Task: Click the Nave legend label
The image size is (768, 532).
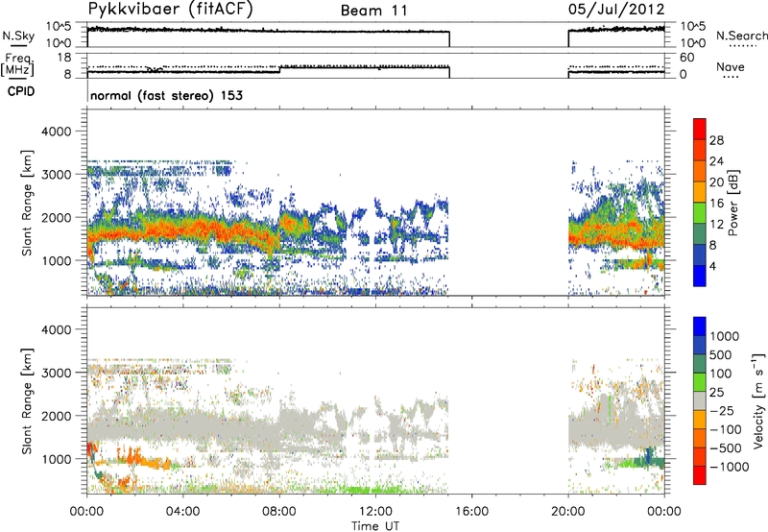Action: pyautogui.click(x=730, y=66)
